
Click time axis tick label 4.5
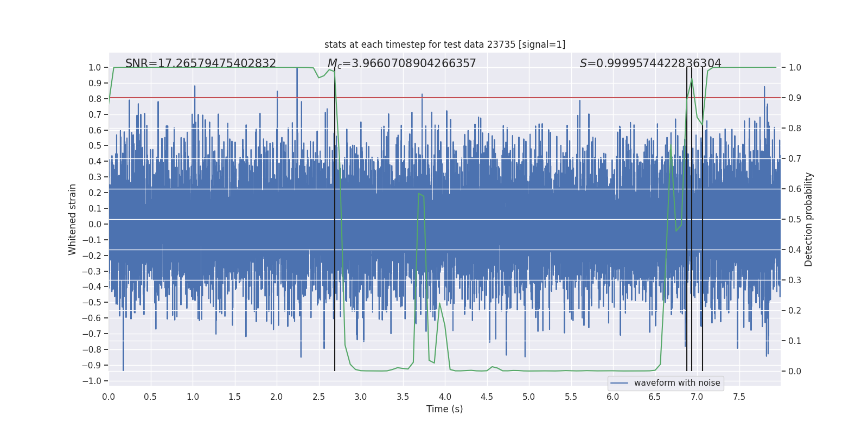point(487,397)
